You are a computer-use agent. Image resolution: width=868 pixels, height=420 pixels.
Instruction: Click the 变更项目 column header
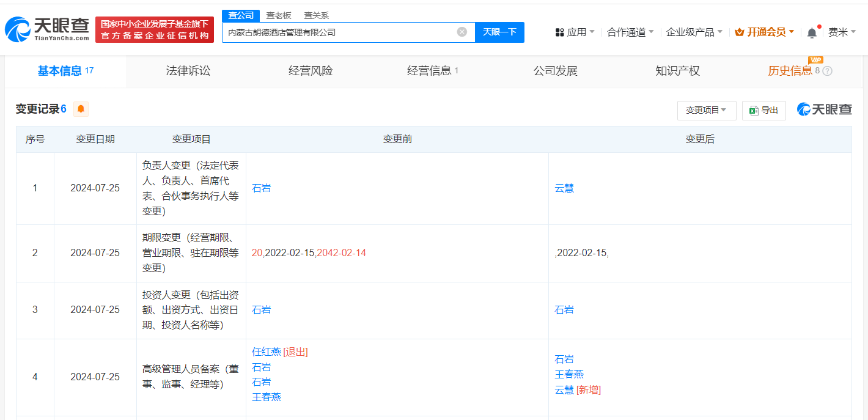(x=191, y=139)
